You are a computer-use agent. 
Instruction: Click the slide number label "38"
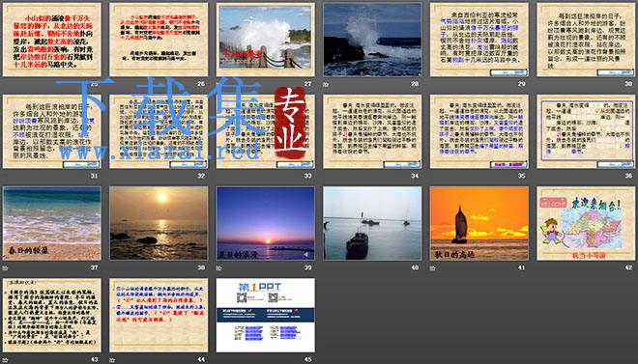coord(201,267)
